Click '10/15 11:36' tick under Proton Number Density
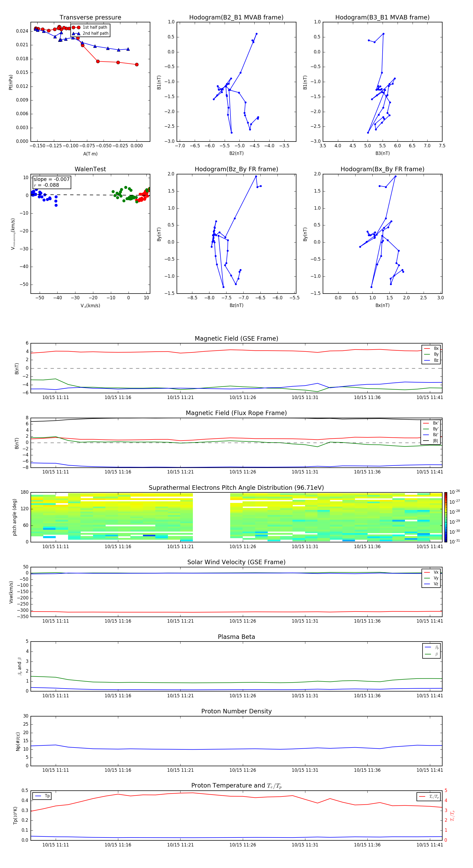This screenshot has height=868, width=473. (x=367, y=770)
